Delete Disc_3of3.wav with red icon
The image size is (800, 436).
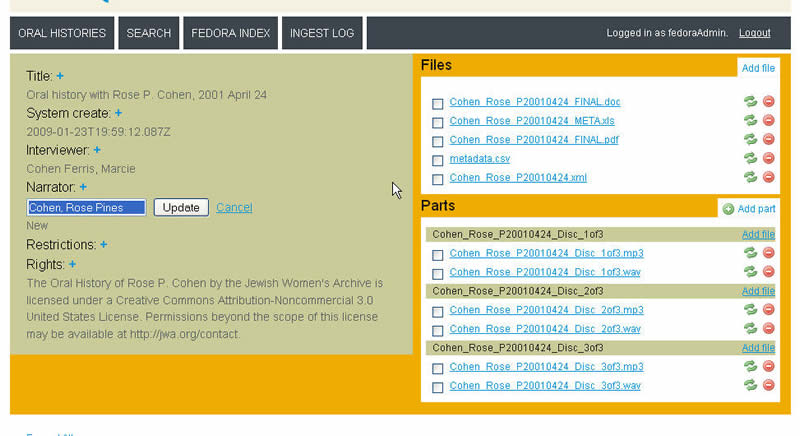coord(768,384)
